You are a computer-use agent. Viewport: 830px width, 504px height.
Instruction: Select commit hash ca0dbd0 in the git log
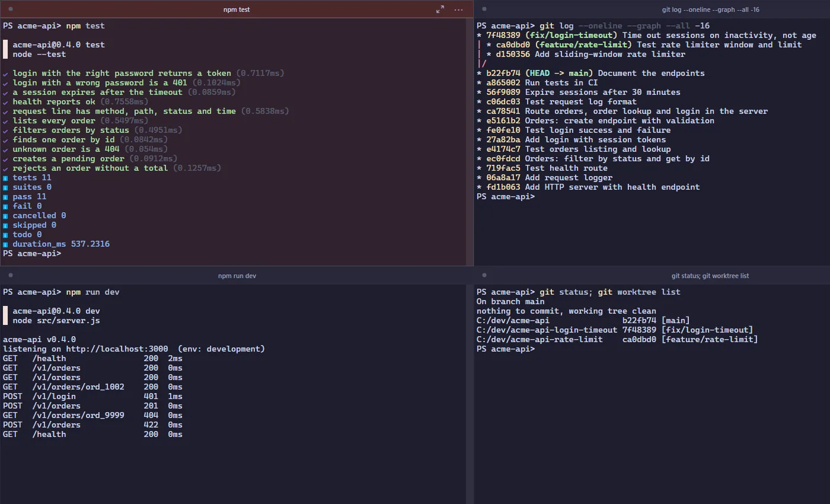[x=513, y=44]
